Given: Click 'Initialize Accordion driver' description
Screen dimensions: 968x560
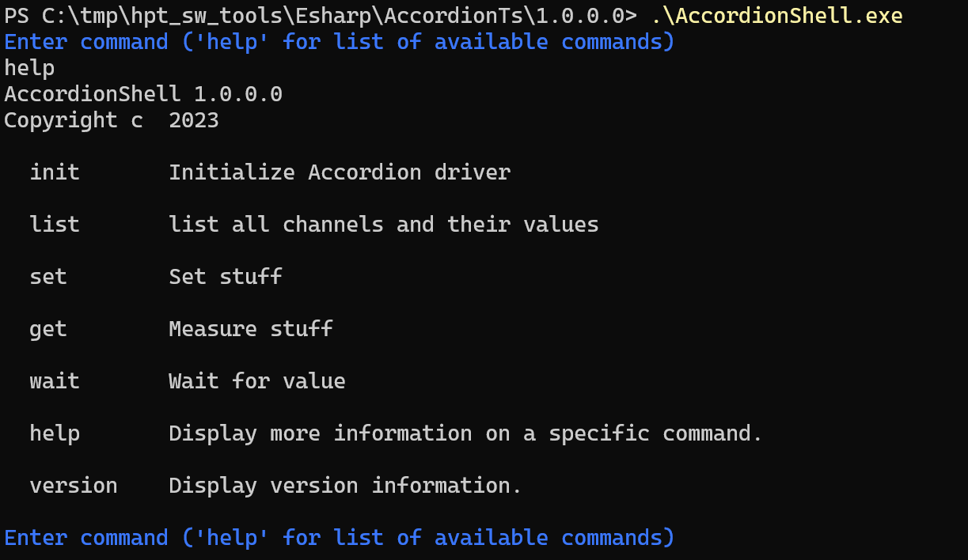Looking at the screenshot, I should click(x=340, y=172).
